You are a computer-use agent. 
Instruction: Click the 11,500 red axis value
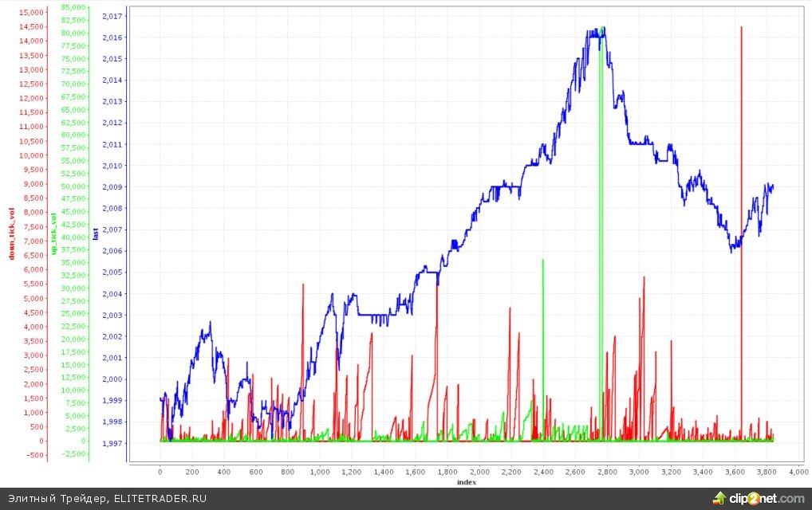[x=32, y=112]
